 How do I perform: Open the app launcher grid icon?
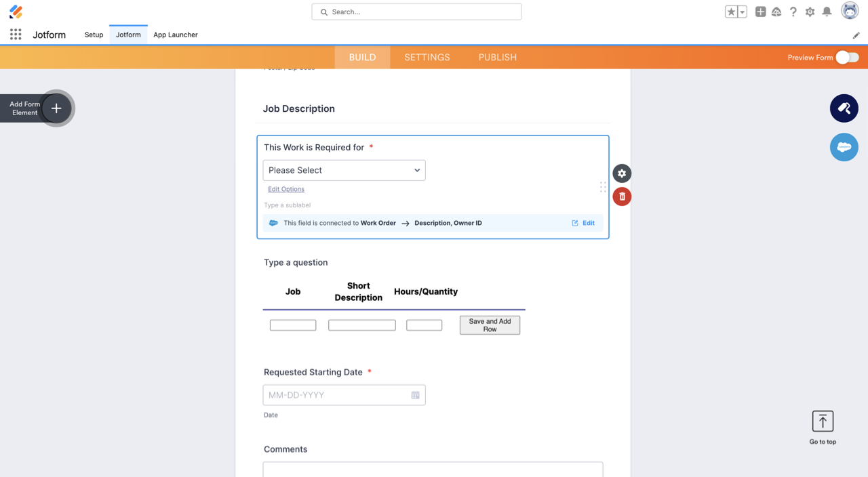point(16,35)
